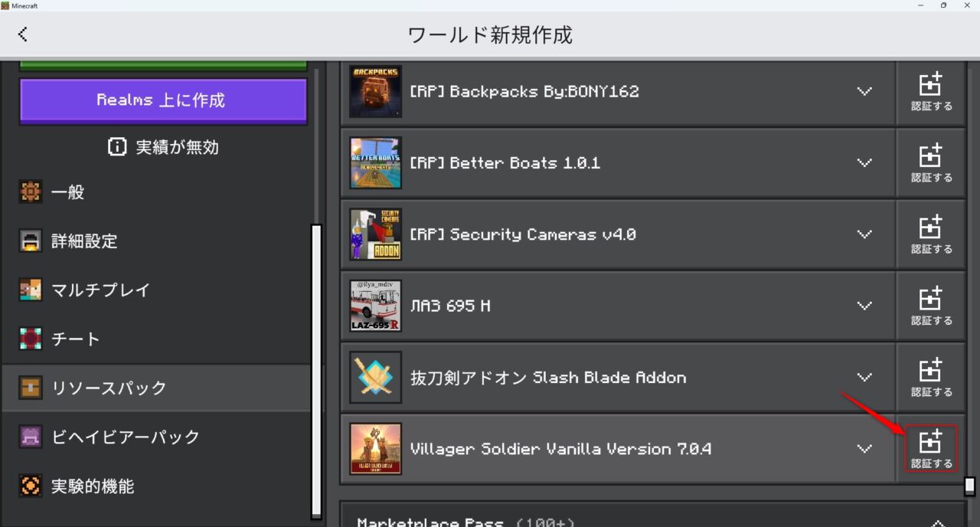
Task: Click the Security Cameras v4.0 title text
Action: coord(523,235)
